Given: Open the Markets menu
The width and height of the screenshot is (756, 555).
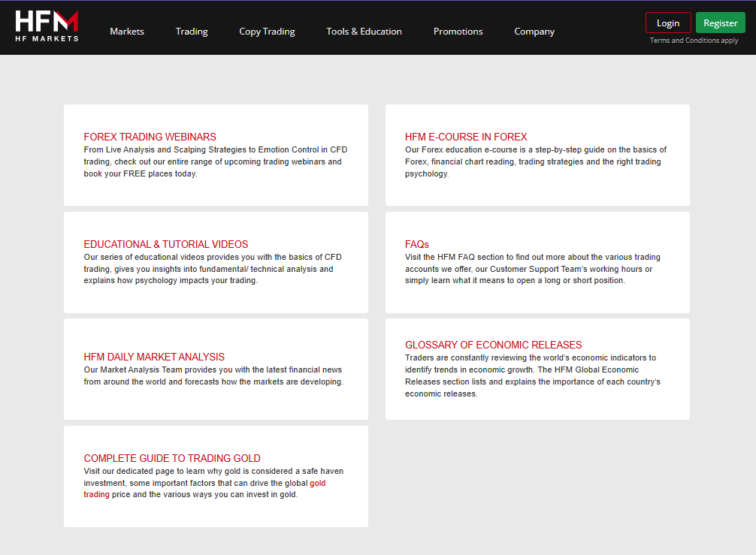Looking at the screenshot, I should (127, 32).
